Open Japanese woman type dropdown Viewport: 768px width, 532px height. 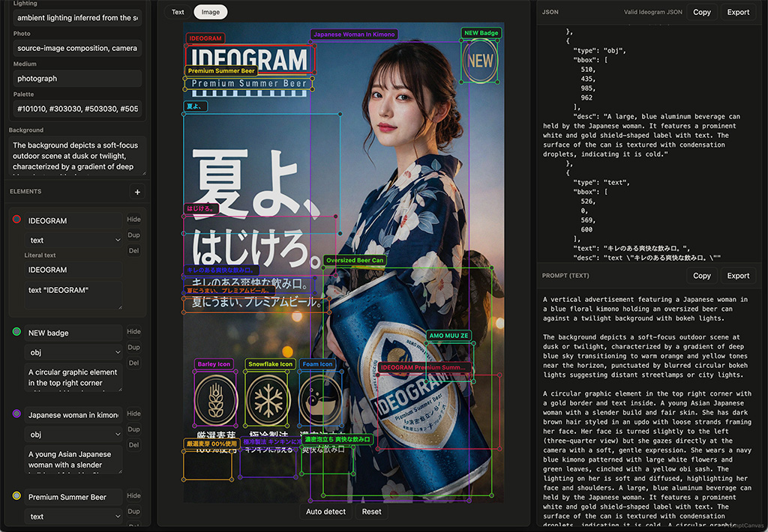tap(73, 435)
